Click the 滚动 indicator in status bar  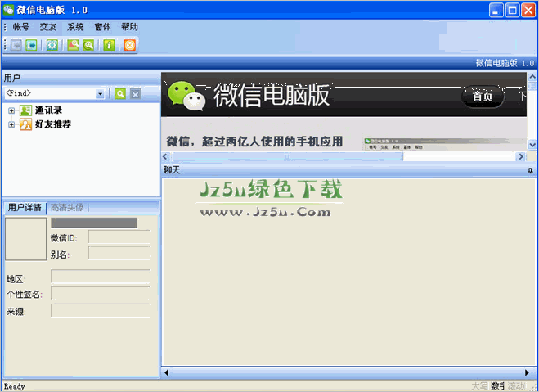[x=516, y=386]
